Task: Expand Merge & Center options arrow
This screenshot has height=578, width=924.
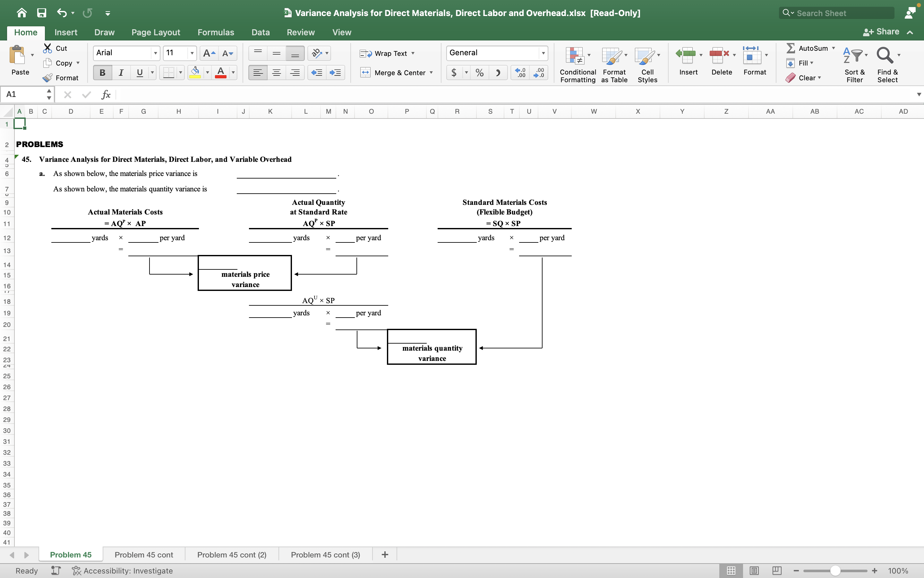Action: 431,73
